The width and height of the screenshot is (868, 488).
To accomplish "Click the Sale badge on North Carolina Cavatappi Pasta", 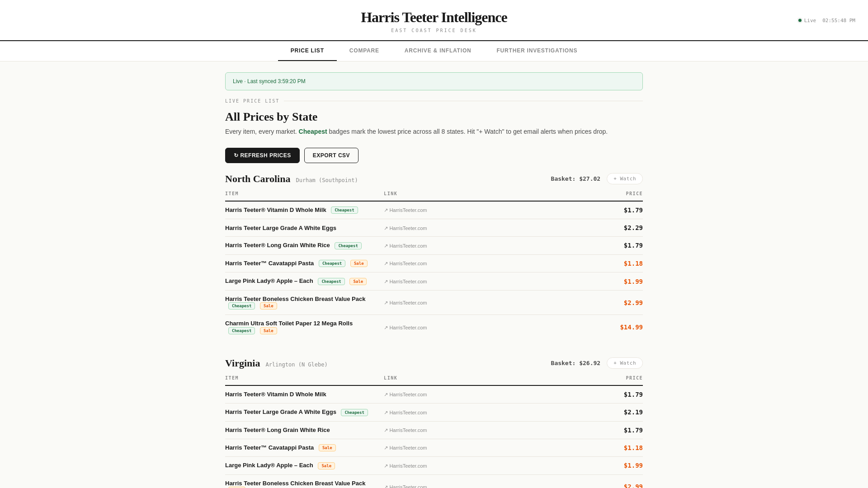I will point(359,263).
